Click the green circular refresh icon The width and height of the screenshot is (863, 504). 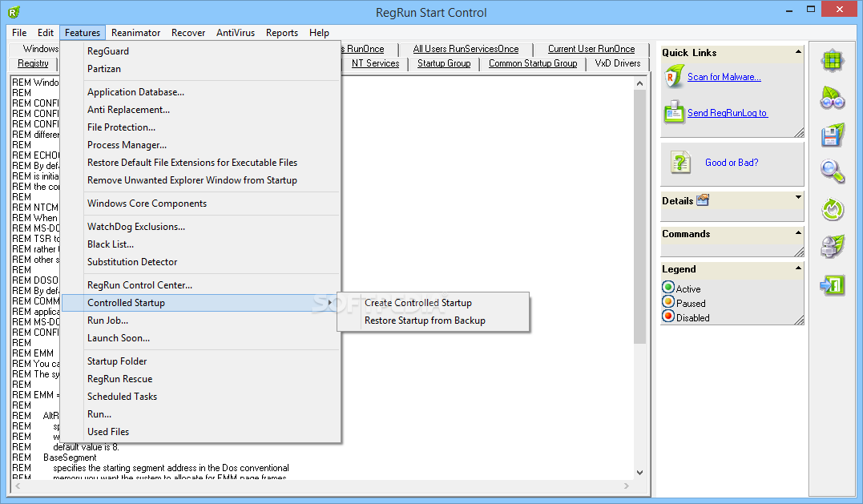tap(833, 209)
